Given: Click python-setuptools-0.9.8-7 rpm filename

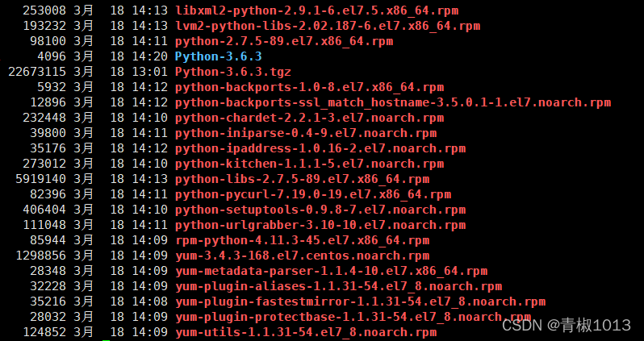Looking at the screenshot, I should point(320,210).
